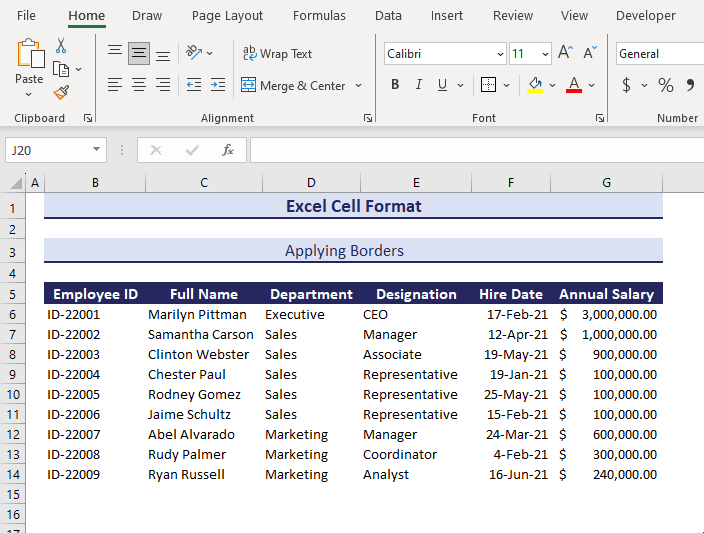Apply the yellow Fill Color swatch
The image size is (704, 533).
[535, 85]
